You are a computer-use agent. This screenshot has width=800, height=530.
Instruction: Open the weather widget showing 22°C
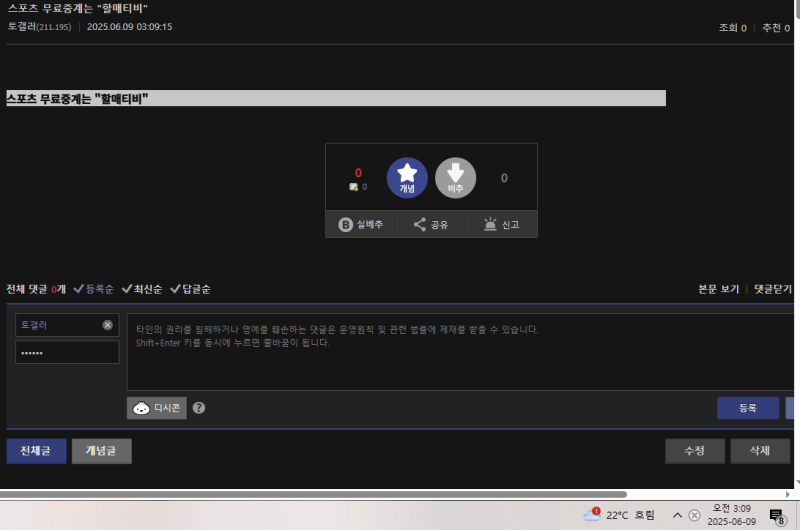tap(620, 515)
